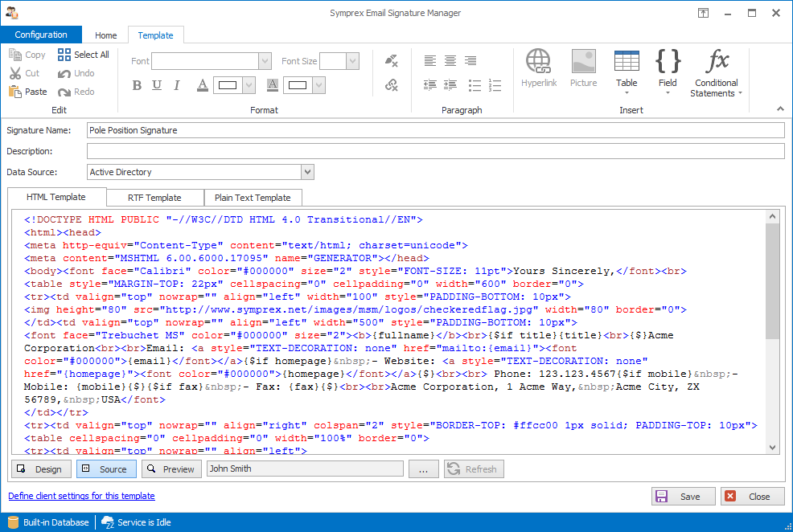Click the ribbon display options icon
The width and height of the screenshot is (793, 532).
(704, 13)
